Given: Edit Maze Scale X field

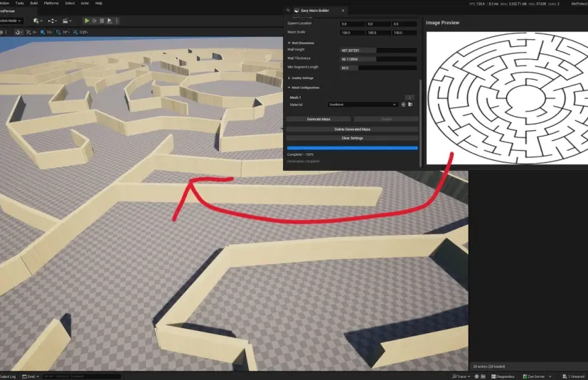Looking at the screenshot, I should pos(352,33).
